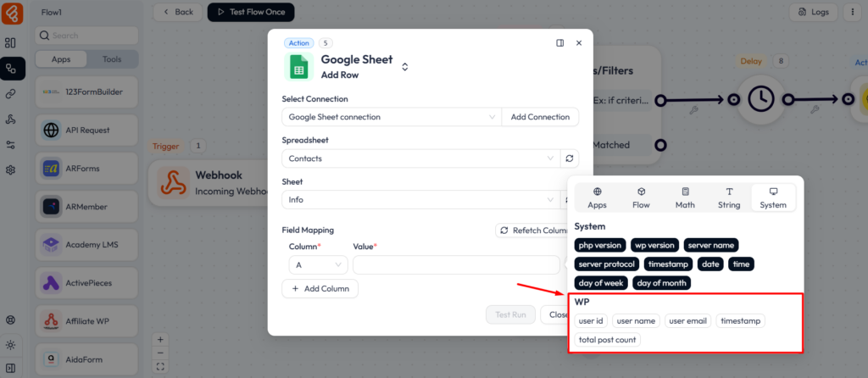
Task: Open the Apps tab in variable picker
Action: pyautogui.click(x=597, y=197)
